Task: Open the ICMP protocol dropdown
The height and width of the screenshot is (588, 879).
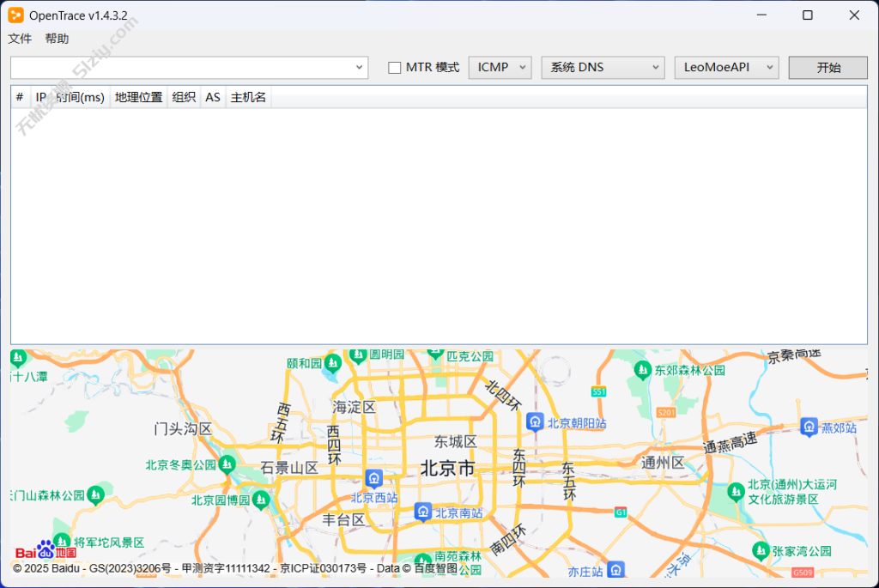Action: tap(500, 67)
